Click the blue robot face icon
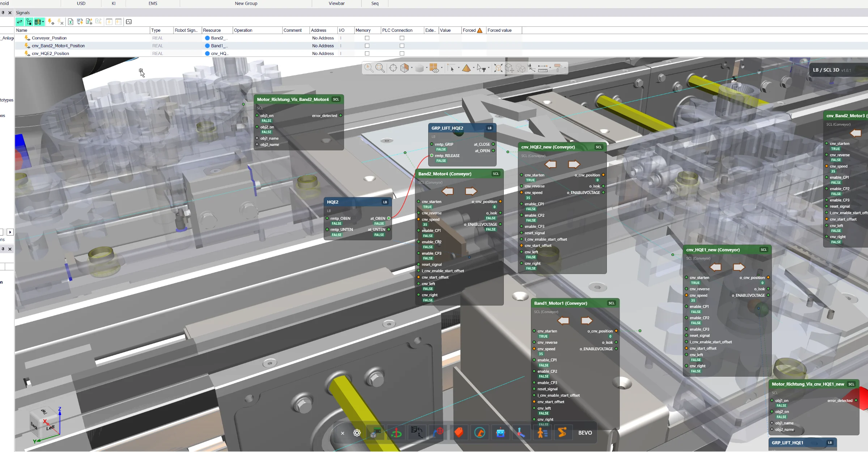Screen dimensions: 868x452 500,432
